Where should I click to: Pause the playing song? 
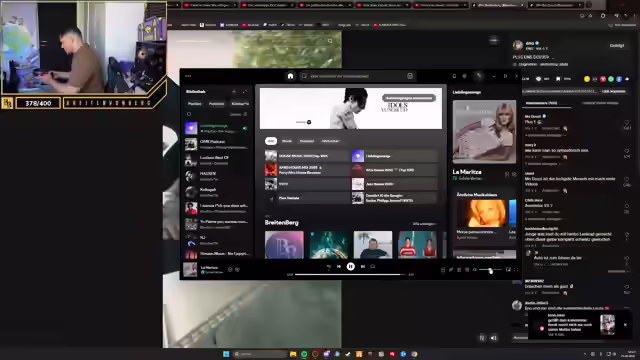351,267
